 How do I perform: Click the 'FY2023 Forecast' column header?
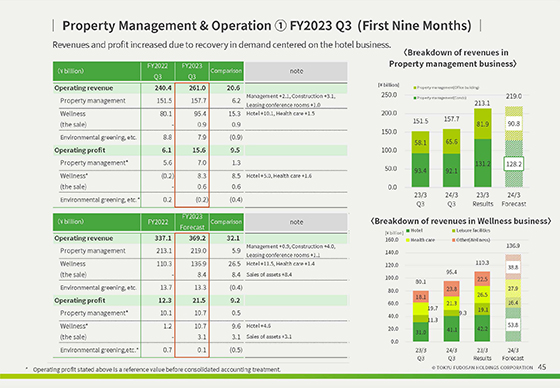pyautogui.click(x=192, y=222)
